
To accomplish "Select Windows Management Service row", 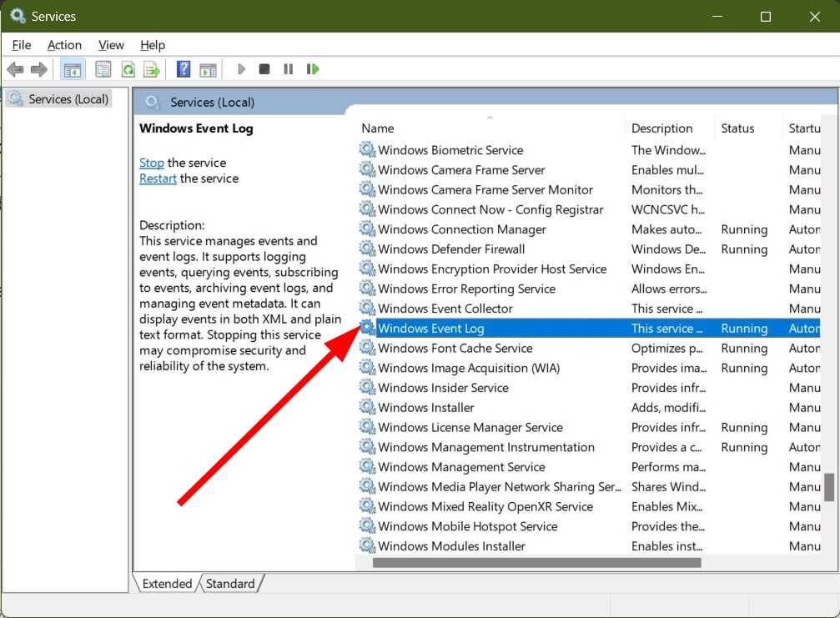I will point(589,466).
